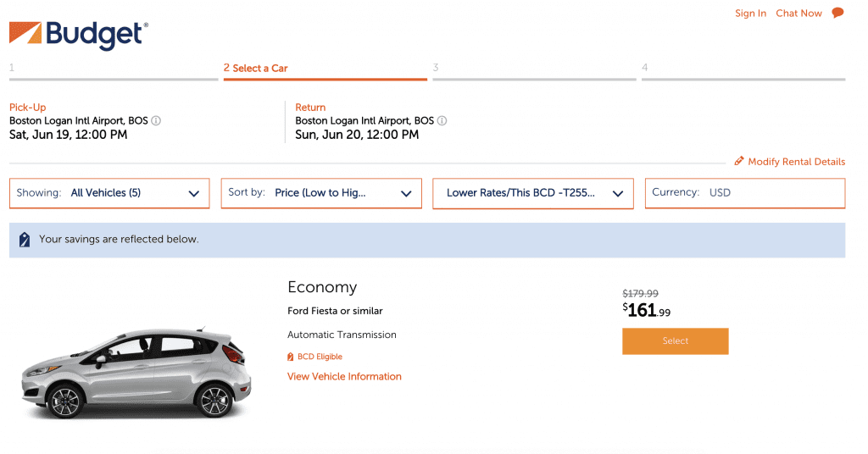Click 'Your savings are reflected below.' message
The image size is (868, 454).
(x=119, y=240)
